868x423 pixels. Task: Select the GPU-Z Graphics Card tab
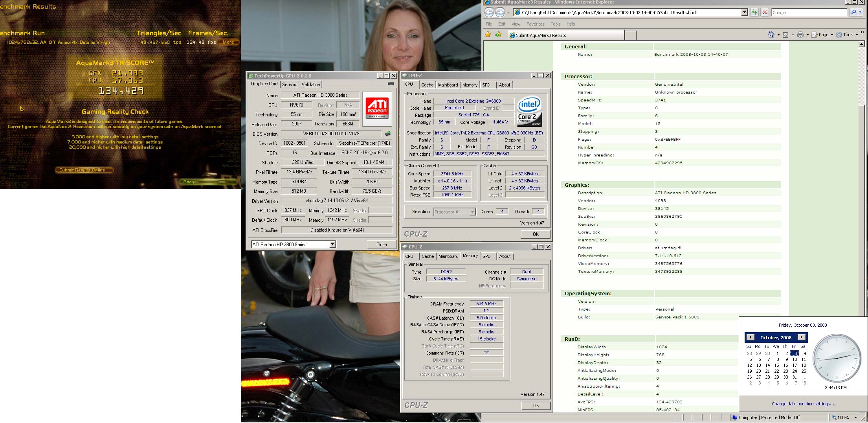click(x=264, y=84)
